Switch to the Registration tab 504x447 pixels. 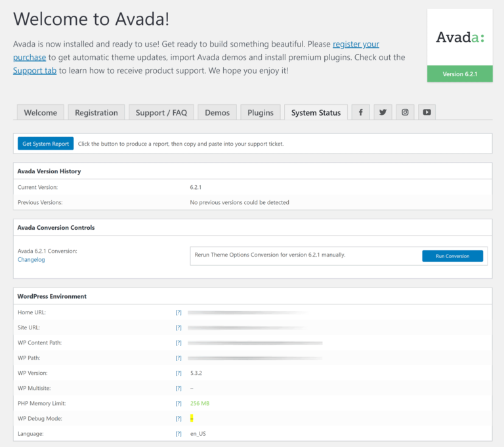(x=96, y=112)
